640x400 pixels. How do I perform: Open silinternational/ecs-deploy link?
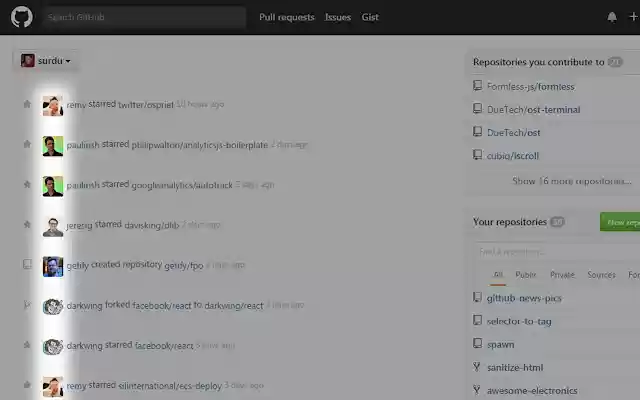pos(170,386)
